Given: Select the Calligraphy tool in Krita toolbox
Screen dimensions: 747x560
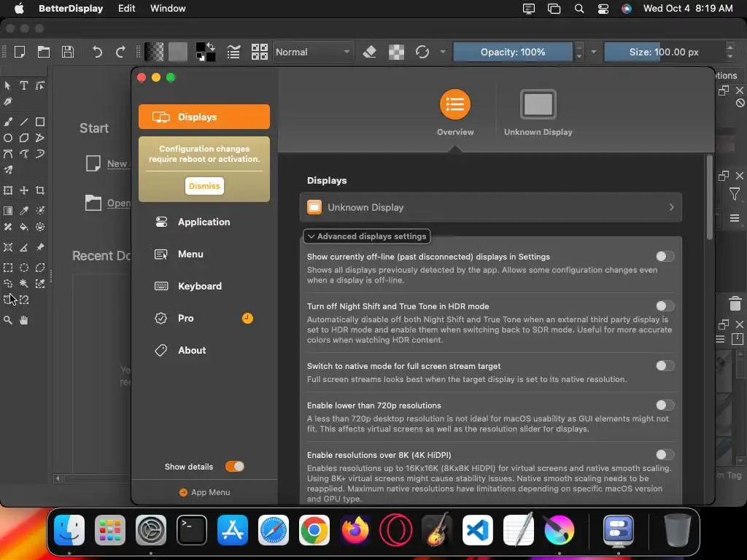Looking at the screenshot, I should (7, 102).
